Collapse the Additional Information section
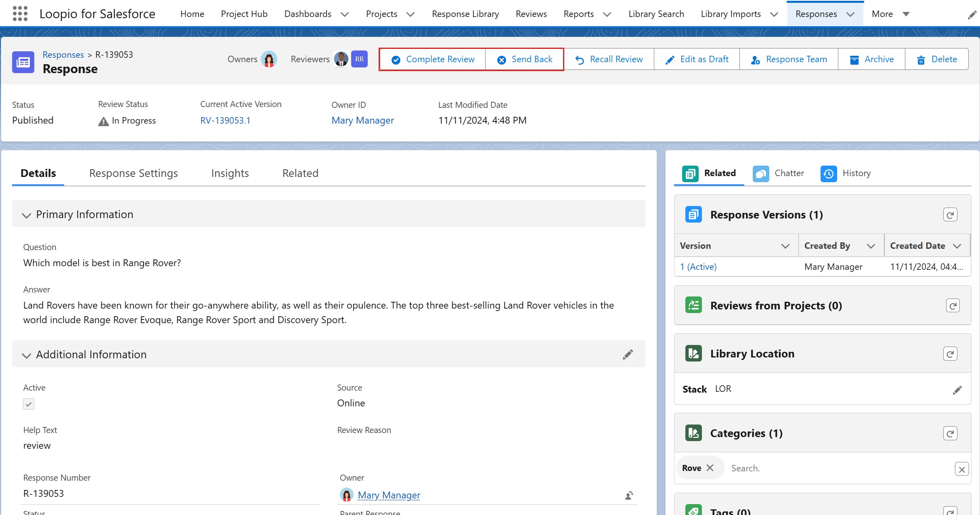This screenshot has height=515, width=980. point(27,355)
